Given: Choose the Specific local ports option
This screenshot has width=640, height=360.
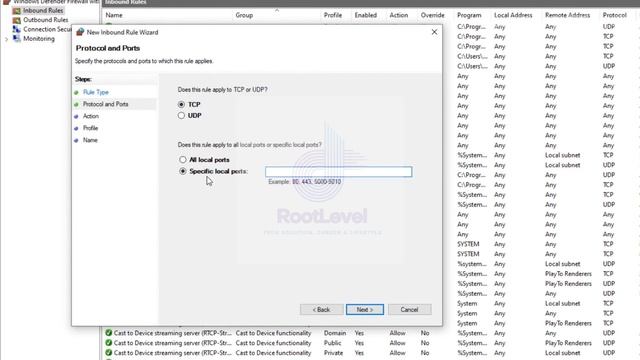Looking at the screenshot, I should (182, 171).
